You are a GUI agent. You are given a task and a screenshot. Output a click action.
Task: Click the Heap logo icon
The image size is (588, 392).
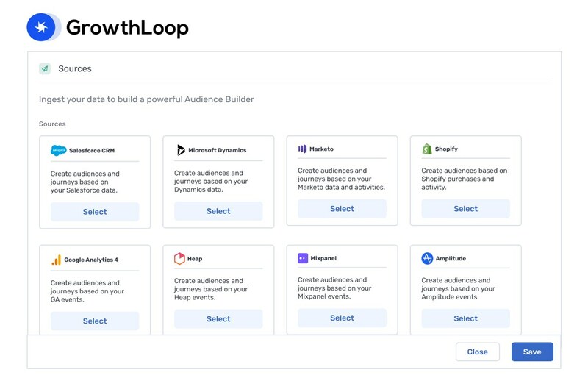click(x=179, y=259)
